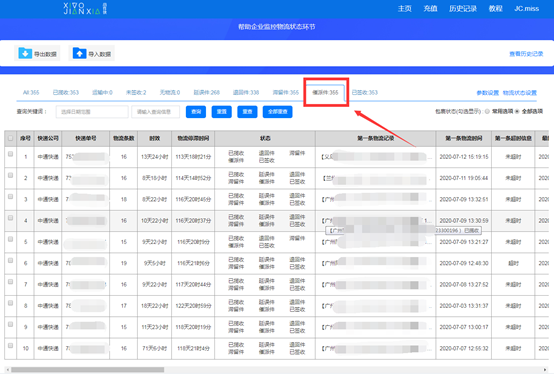
Task: Click the horizontal scrollbar right arrow
Action: pyautogui.click(x=546, y=370)
